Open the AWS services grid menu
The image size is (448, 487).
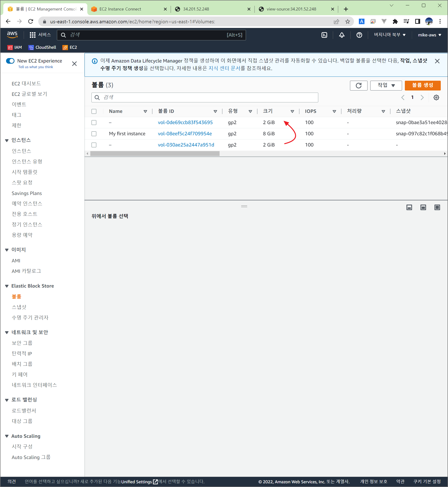[32, 35]
